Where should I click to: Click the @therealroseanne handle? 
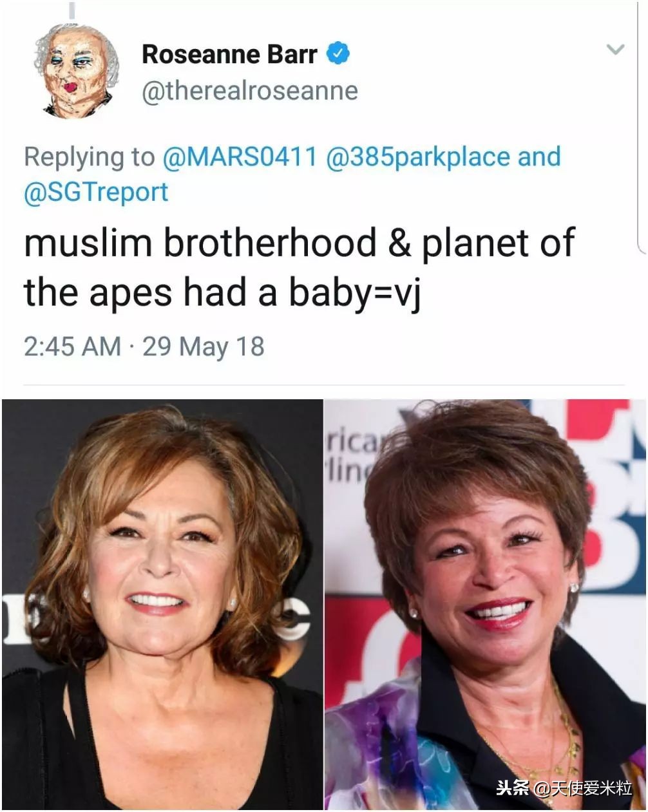coord(249,91)
